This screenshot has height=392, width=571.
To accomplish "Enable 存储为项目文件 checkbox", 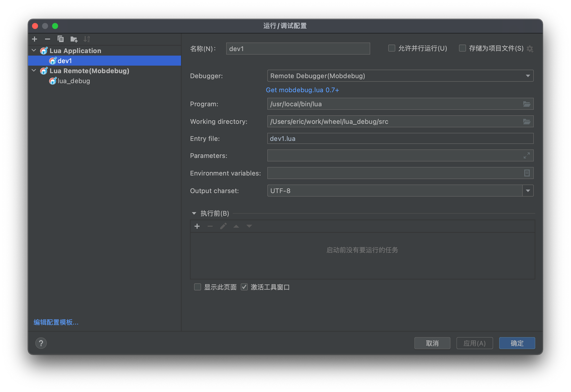I will click(462, 48).
